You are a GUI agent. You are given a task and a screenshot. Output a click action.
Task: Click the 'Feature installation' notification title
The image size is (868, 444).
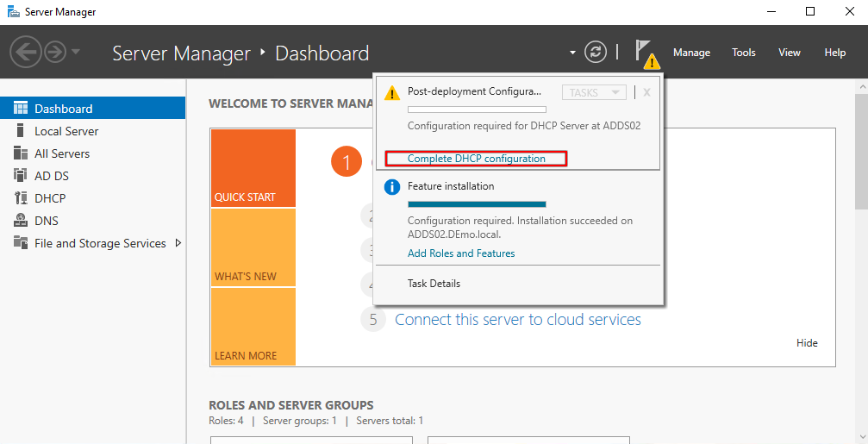tap(451, 186)
